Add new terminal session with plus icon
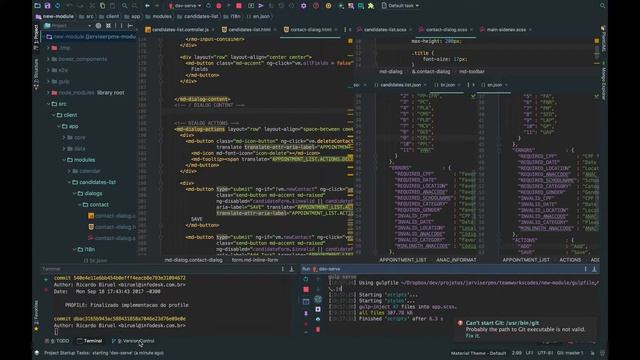The height and width of the screenshot is (360, 640). click(46, 280)
